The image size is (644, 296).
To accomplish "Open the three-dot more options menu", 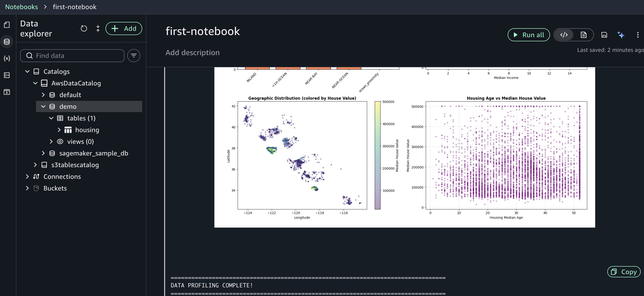I will click(x=638, y=35).
